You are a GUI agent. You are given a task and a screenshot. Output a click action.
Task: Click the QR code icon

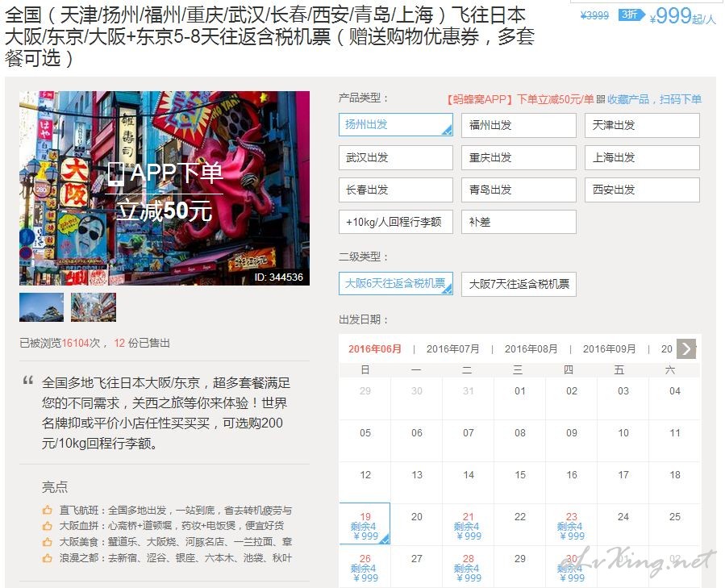click(x=601, y=99)
